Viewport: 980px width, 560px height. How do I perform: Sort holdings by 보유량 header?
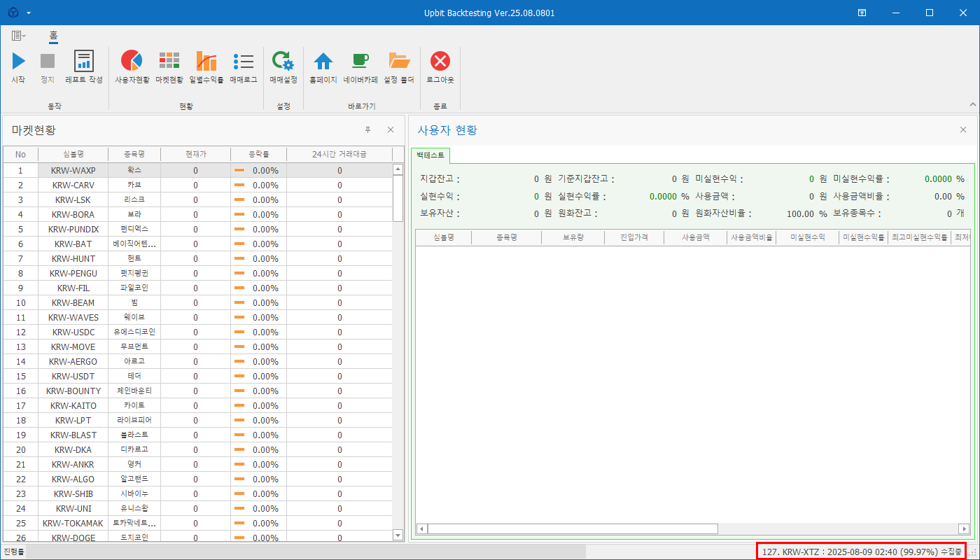click(573, 237)
